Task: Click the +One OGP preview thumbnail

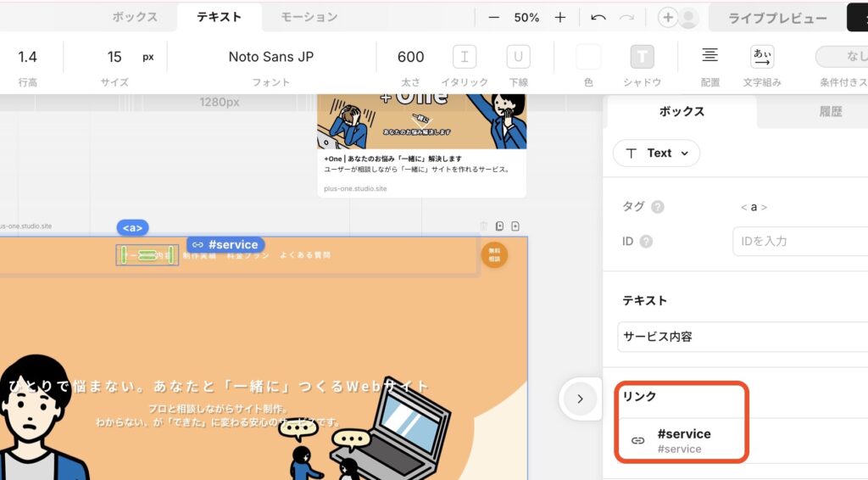Action: pos(422,121)
